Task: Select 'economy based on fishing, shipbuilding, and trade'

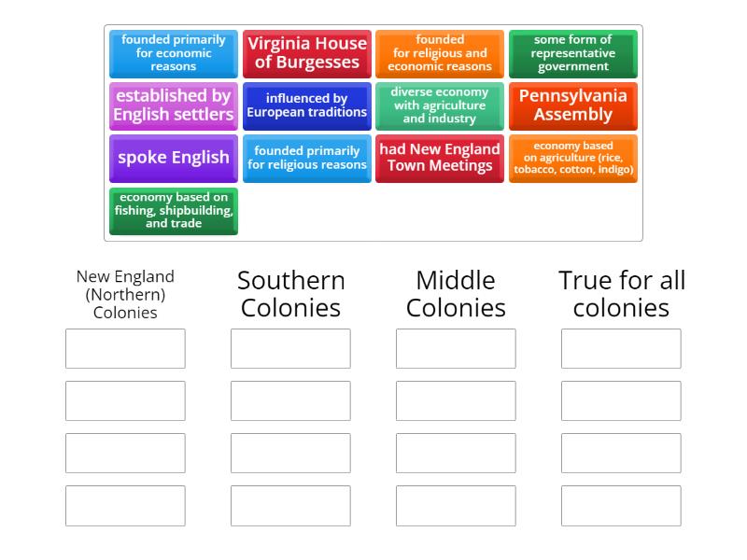Action: click(x=173, y=211)
